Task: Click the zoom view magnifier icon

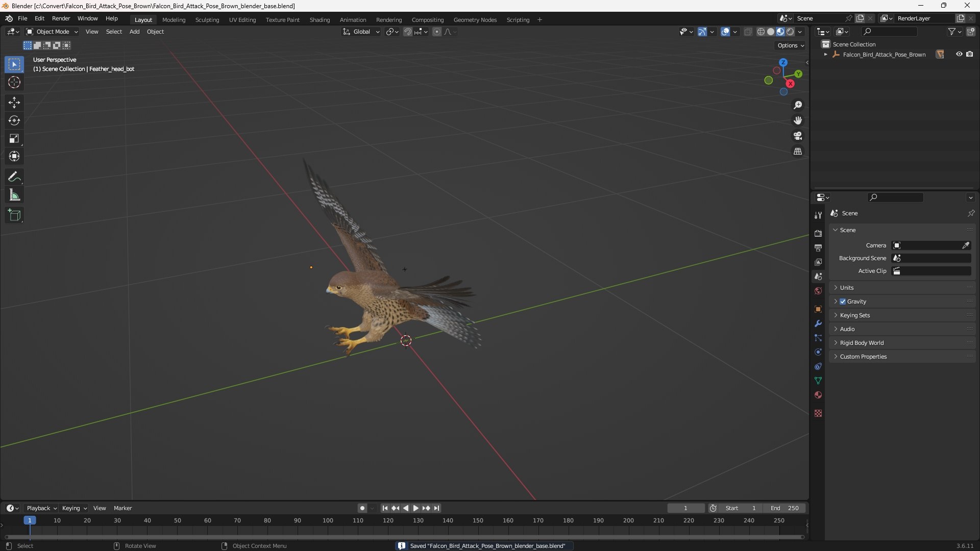Action: point(798,105)
